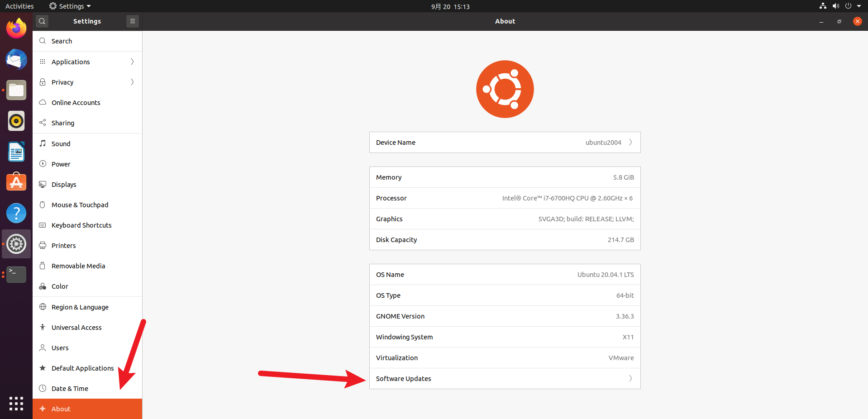Click the Device Name label

pos(396,143)
